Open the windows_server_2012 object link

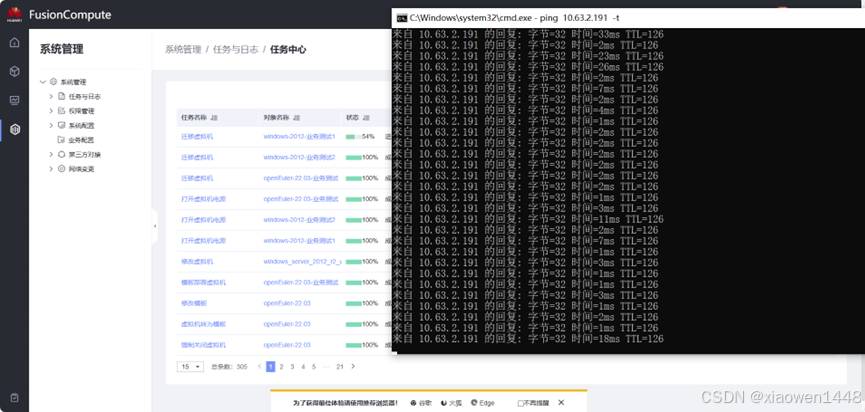click(x=302, y=262)
